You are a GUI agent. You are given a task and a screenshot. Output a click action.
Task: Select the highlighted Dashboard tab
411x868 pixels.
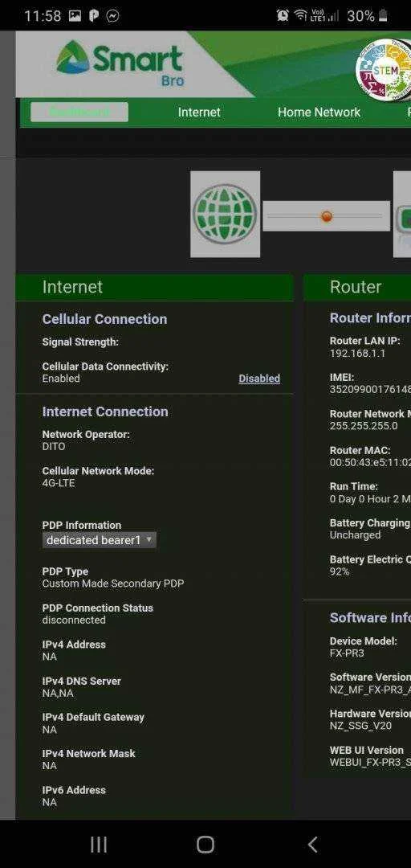(x=79, y=112)
